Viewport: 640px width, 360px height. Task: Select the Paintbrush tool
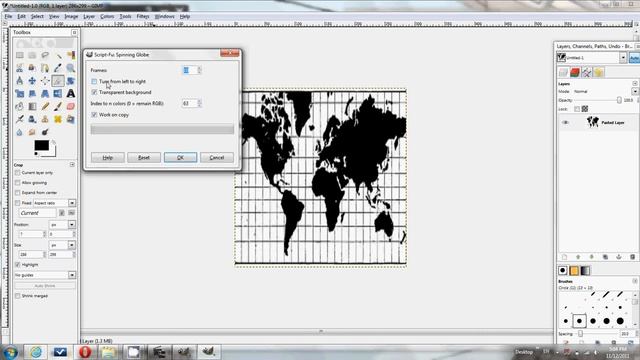[58, 107]
